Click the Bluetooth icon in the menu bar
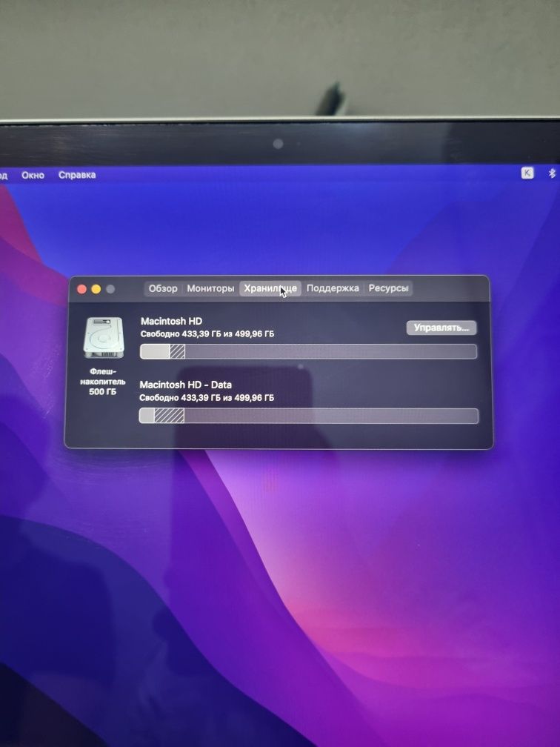 [552, 173]
